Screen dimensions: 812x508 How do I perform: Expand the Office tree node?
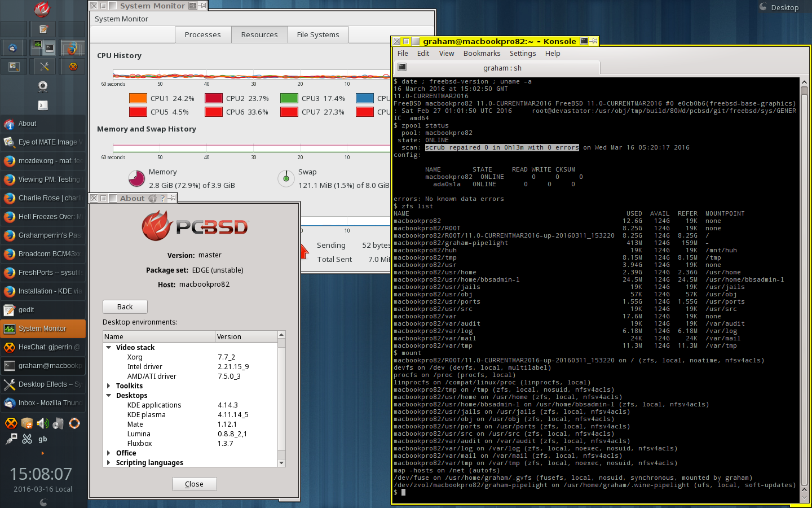tap(109, 453)
